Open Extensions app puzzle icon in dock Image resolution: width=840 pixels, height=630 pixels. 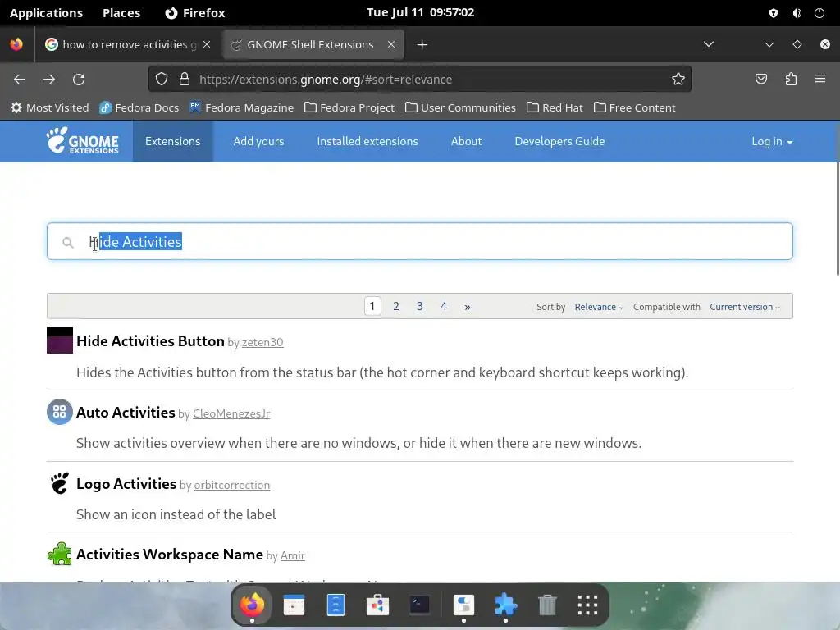coord(505,605)
